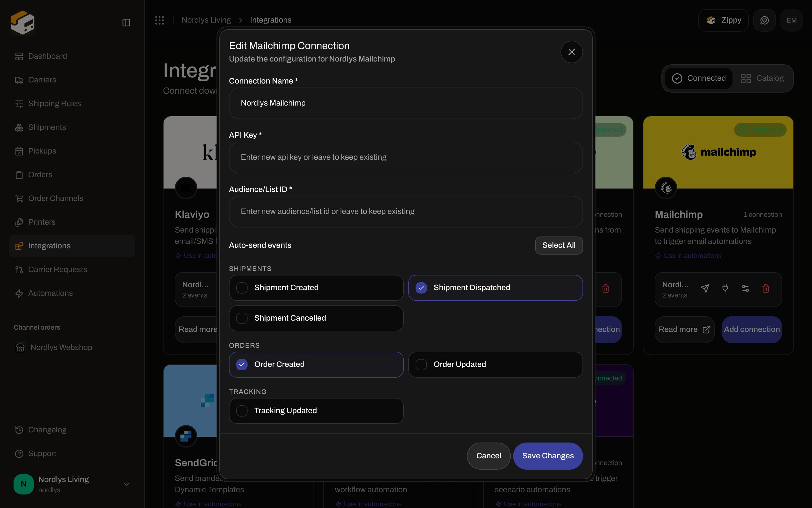Viewport: 812px width, 508px height.
Task: Click the 1 connection text on Mailchimp card
Action: [763, 214]
